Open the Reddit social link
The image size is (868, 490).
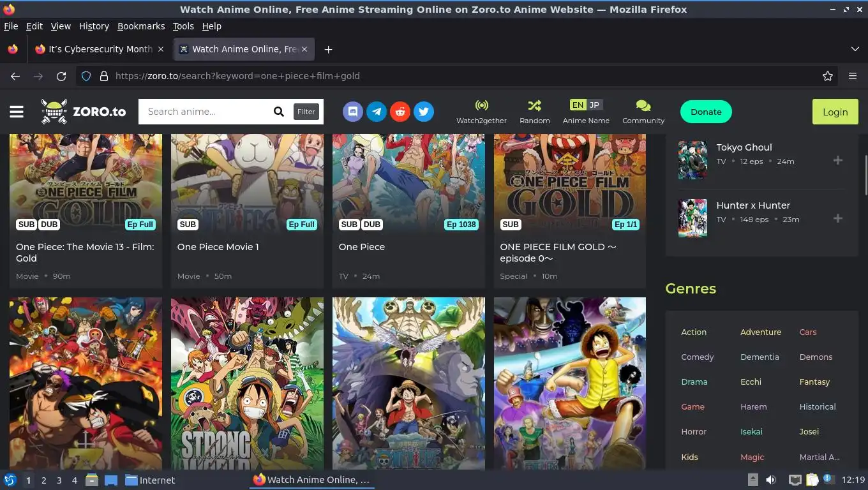400,112
